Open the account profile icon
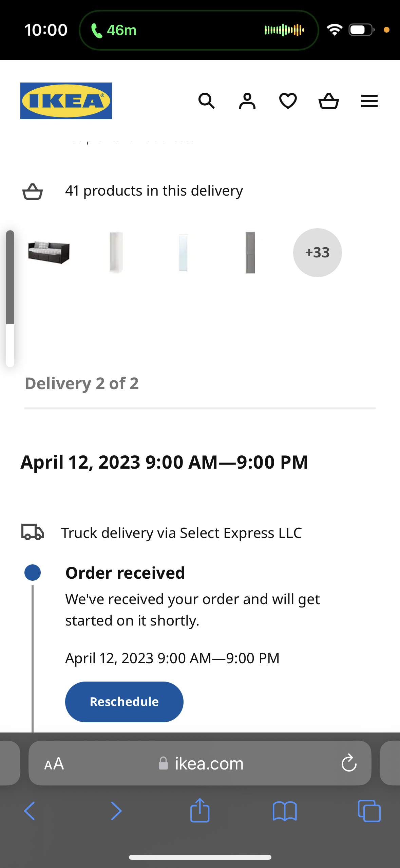 [247, 101]
